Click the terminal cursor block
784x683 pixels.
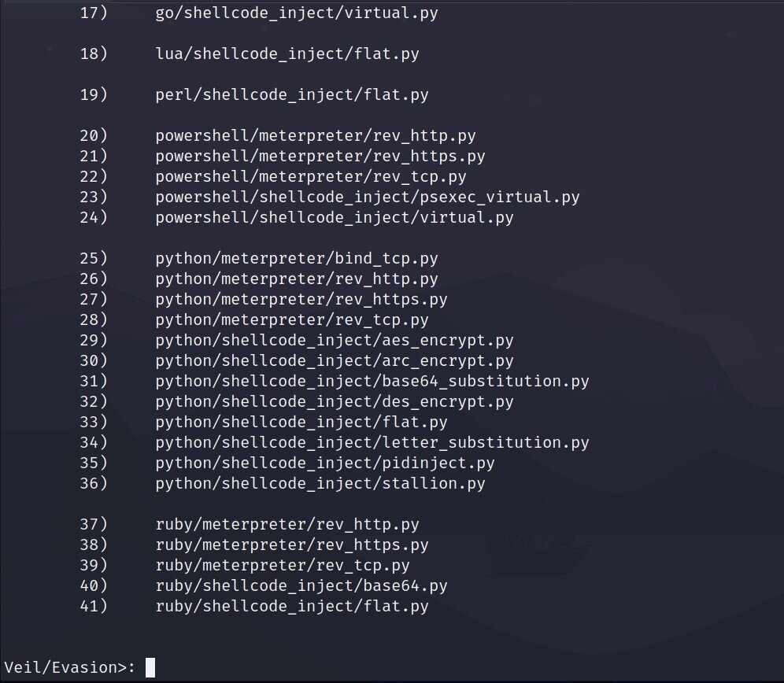150,667
